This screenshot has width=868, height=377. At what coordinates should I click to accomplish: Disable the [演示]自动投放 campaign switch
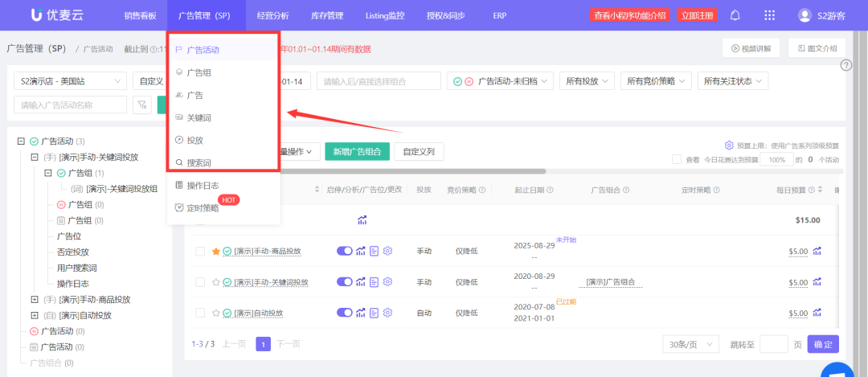tap(344, 313)
